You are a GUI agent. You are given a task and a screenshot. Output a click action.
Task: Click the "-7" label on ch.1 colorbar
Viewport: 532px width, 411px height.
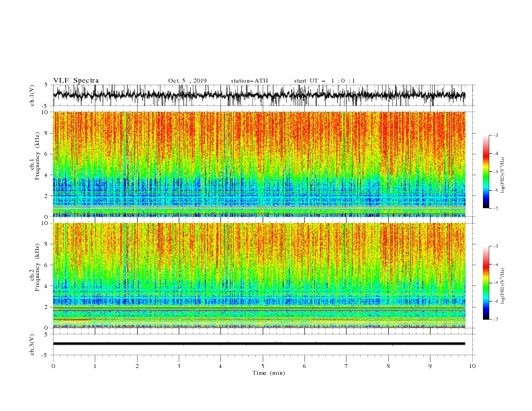(x=495, y=208)
